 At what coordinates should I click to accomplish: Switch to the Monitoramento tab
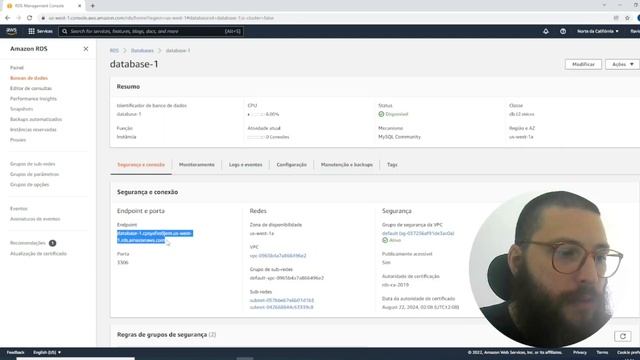click(x=197, y=164)
